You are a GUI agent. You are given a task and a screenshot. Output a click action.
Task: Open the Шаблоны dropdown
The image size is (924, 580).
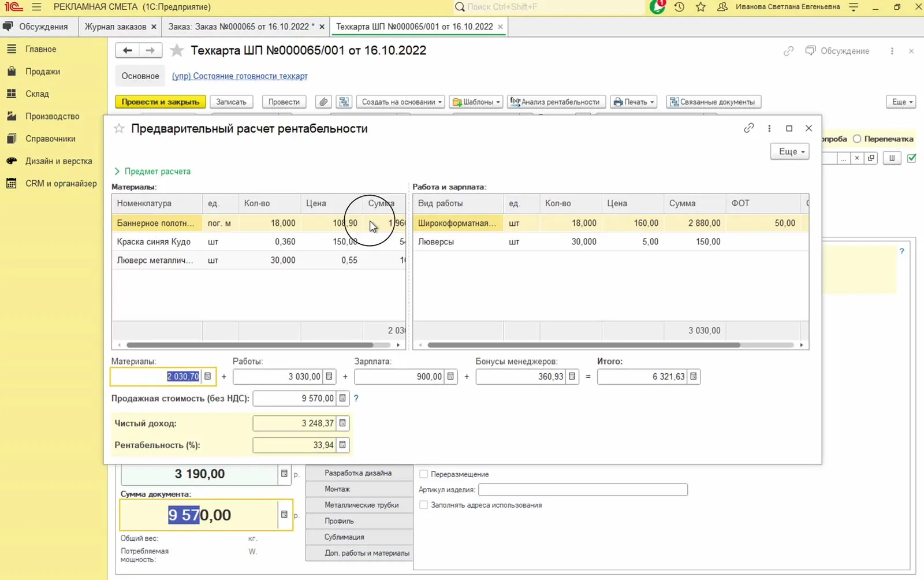476,102
